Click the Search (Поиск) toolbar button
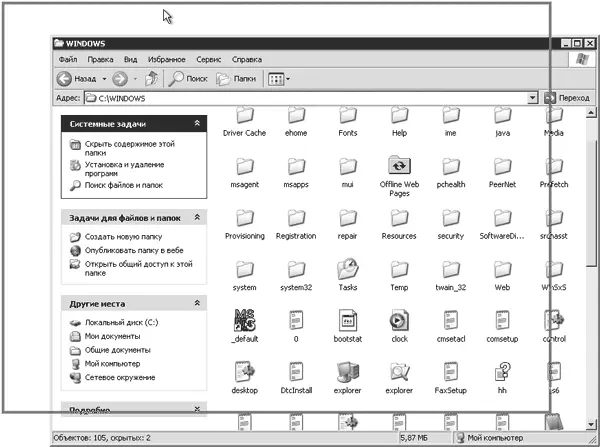Viewport: 600px width, 447px height. (x=188, y=78)
